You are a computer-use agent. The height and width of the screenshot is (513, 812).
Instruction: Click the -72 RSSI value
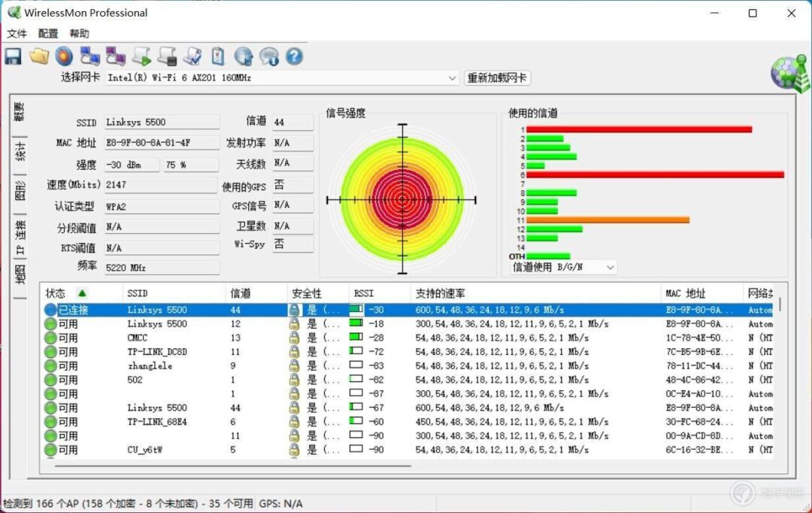pyautogui.click(x=376, y=352)
